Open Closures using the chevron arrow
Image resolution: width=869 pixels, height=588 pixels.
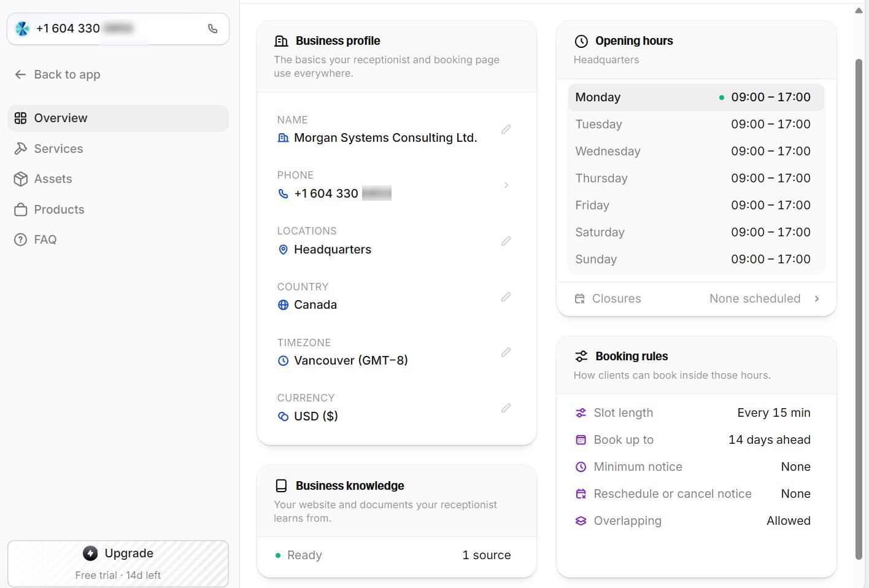(x=817, y=299)
